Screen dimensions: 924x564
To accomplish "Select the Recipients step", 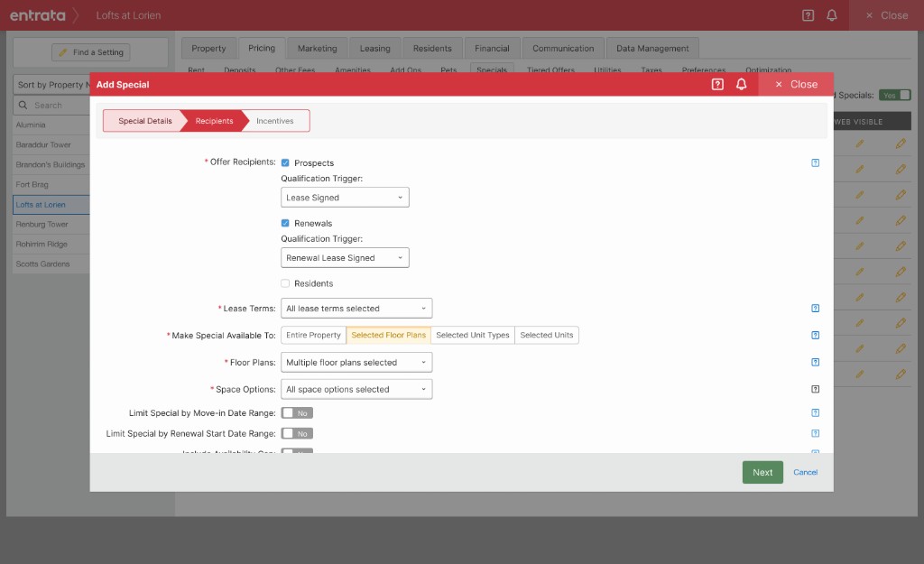I will tap(214, 121).
